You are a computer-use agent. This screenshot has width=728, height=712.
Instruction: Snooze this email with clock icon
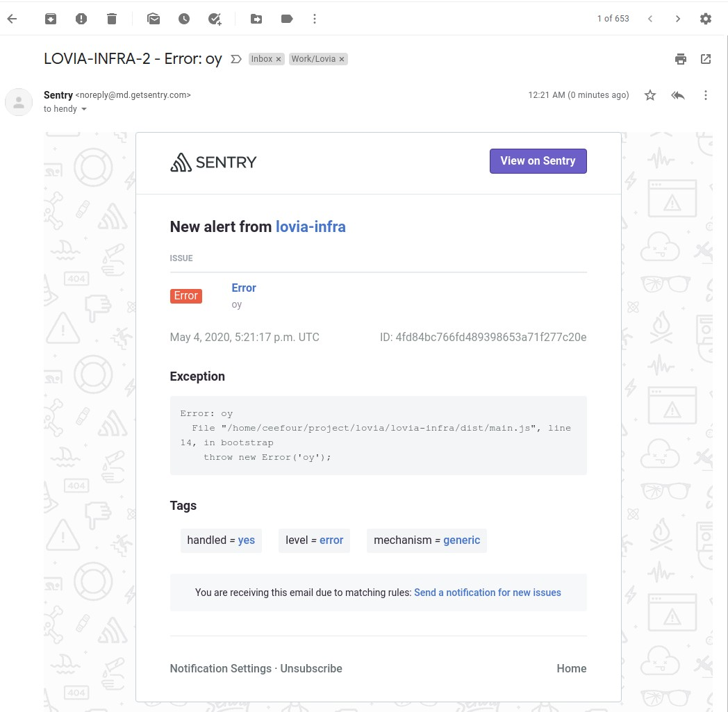[184, 19]
